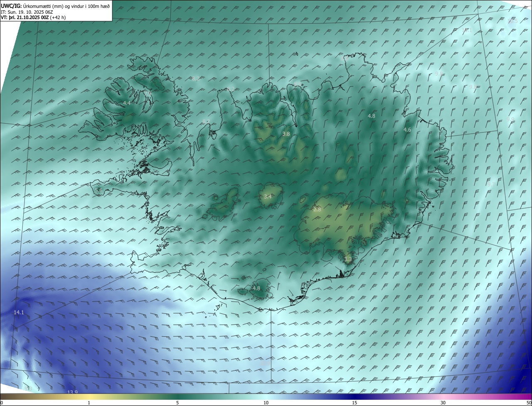532x406 pixels.
Task: Click the precipitation color scale bar
Action: point(266,396)
